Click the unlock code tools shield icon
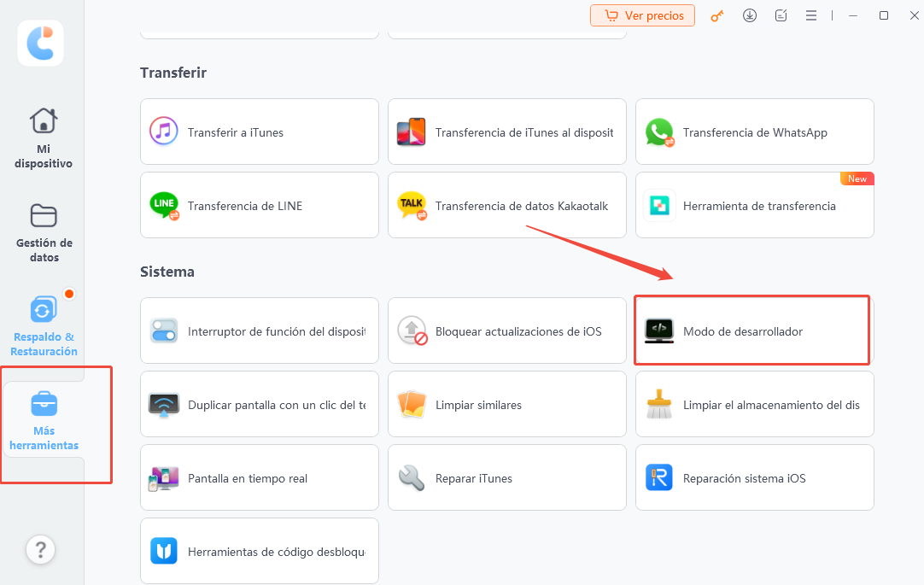This screenshot has width=924, height=585. (x=164, y=551)
